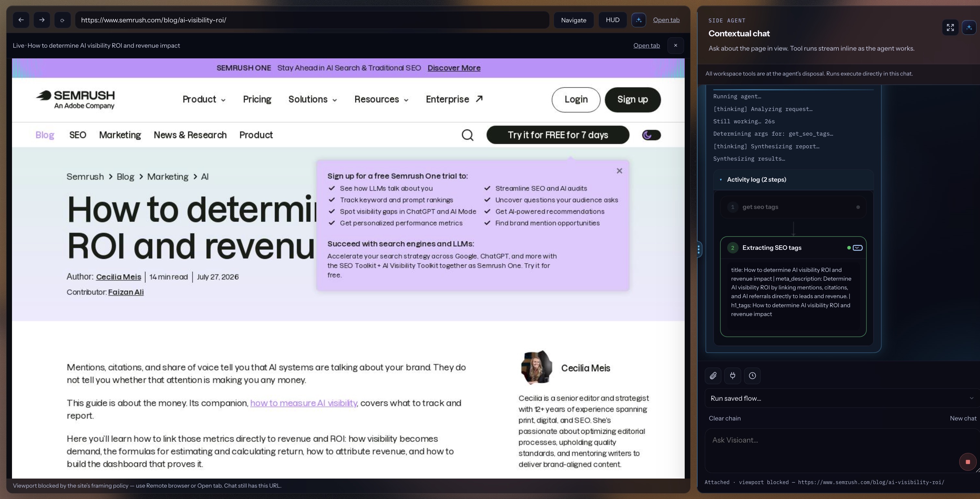Start a New chat

pos(963,418)
